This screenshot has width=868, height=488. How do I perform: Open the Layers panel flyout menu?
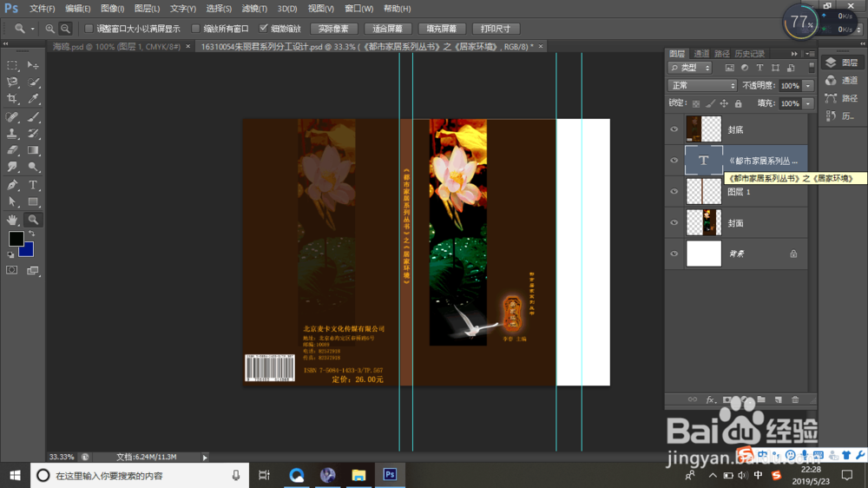[810, 54]
